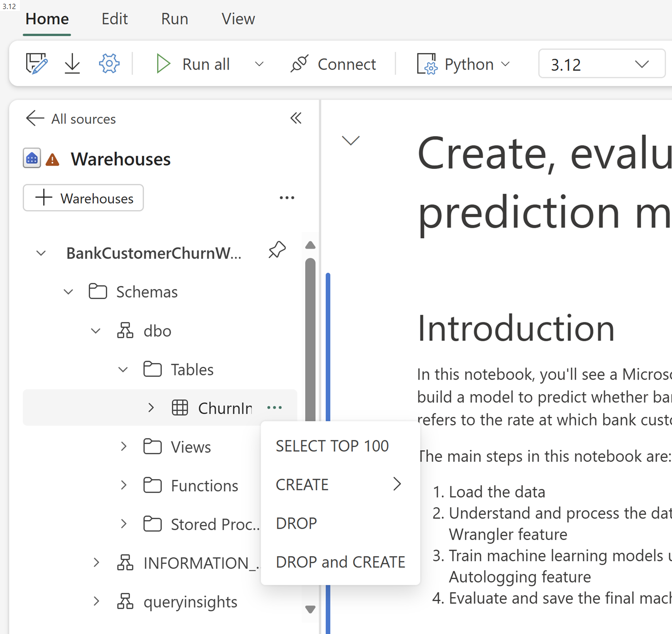This screenshot has width=672, height=634.
Task: Collapse the notebook title cell chevron
Action: click(351, 140)
